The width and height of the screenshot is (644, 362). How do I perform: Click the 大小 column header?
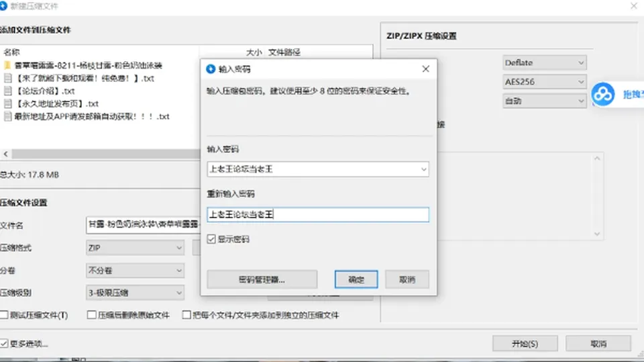254,52
